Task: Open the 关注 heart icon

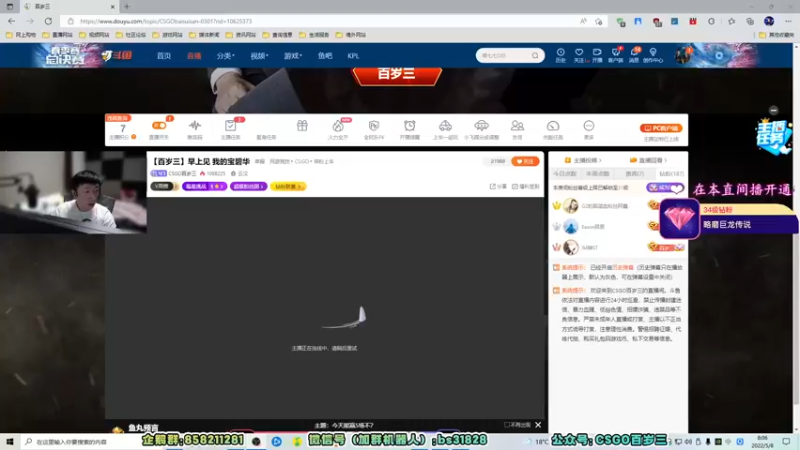Action: click(579, 55)
